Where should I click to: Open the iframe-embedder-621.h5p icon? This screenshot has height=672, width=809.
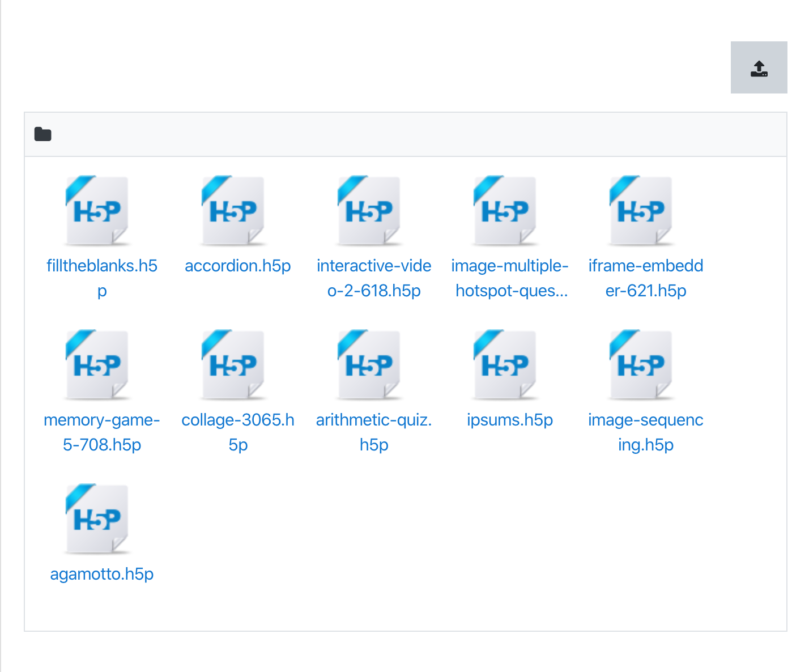point(641,210)
